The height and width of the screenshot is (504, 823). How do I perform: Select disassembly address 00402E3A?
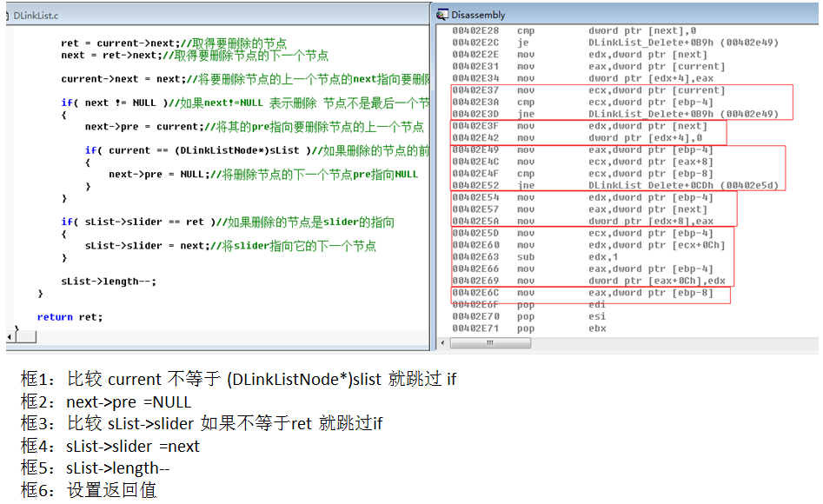click(x=475, y=102)
